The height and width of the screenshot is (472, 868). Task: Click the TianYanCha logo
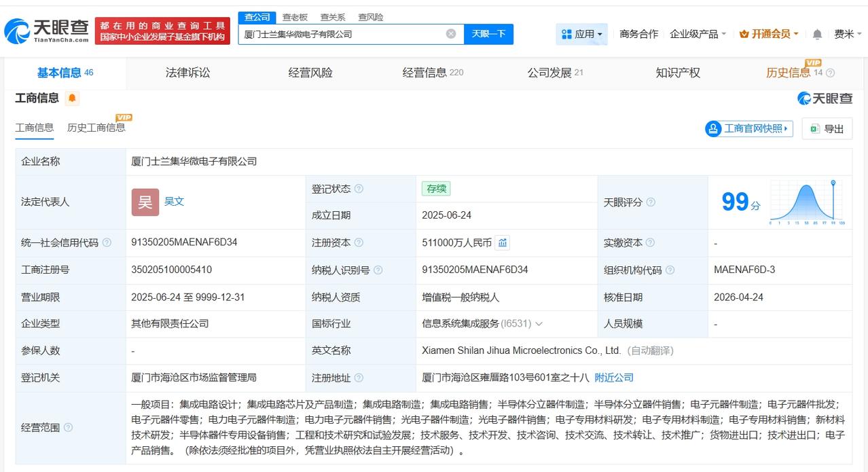click(x=46, y=31)
